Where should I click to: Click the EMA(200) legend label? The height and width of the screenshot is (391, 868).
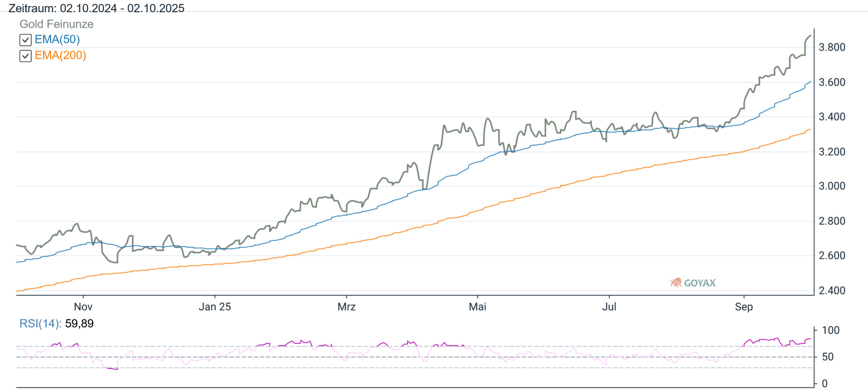click(60, 55)
